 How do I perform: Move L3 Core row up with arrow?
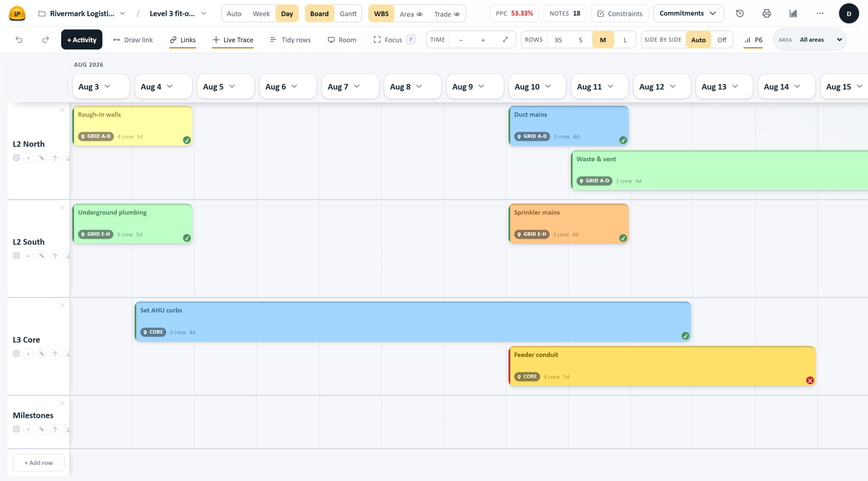[x=55, y=354]
